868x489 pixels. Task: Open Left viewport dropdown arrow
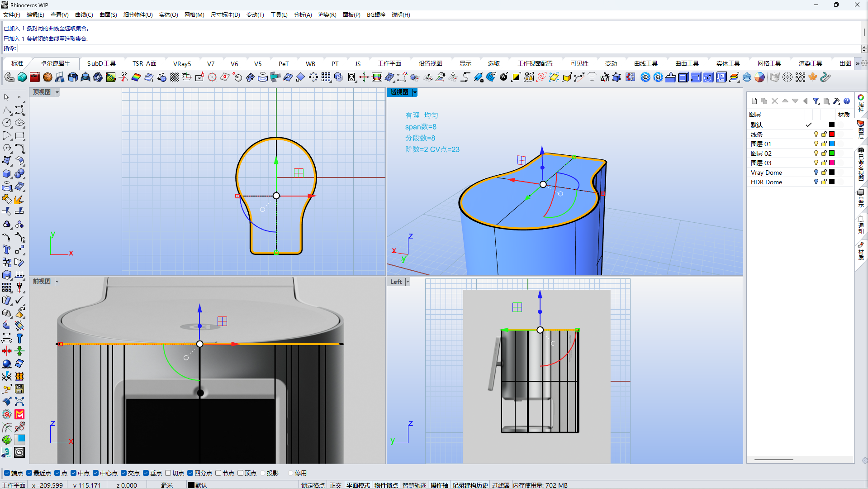tap(408, 282)
